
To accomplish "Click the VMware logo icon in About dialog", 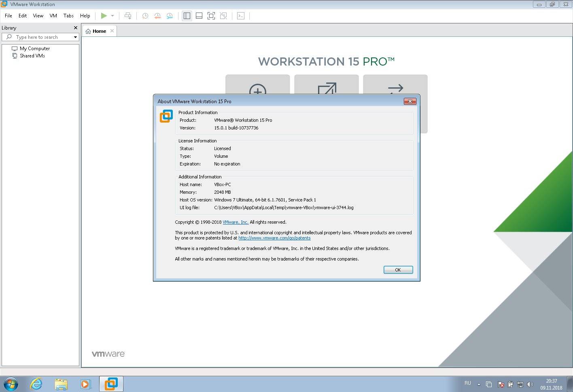I will pos(166,116).
